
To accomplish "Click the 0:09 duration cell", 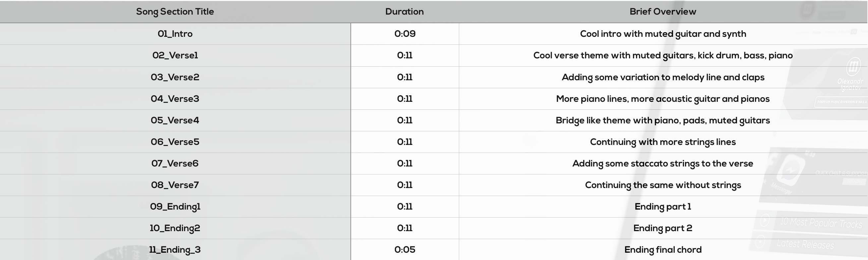I will tap(405, 34).
